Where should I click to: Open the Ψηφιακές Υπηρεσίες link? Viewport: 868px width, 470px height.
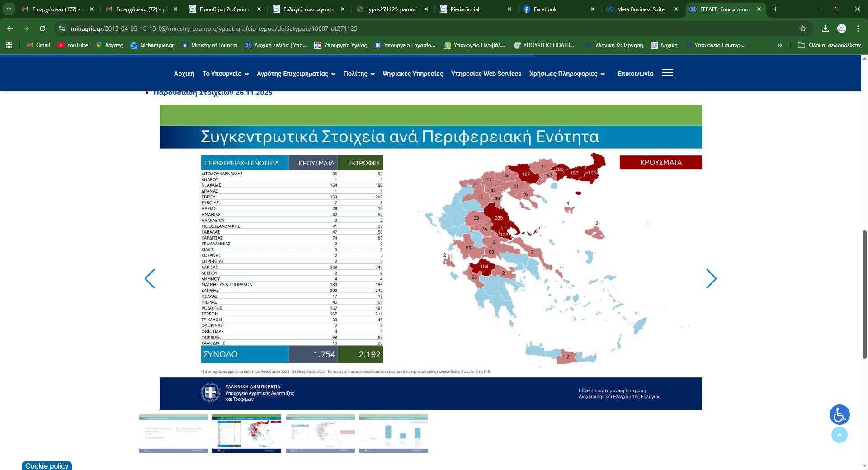[x=412, y=74]
